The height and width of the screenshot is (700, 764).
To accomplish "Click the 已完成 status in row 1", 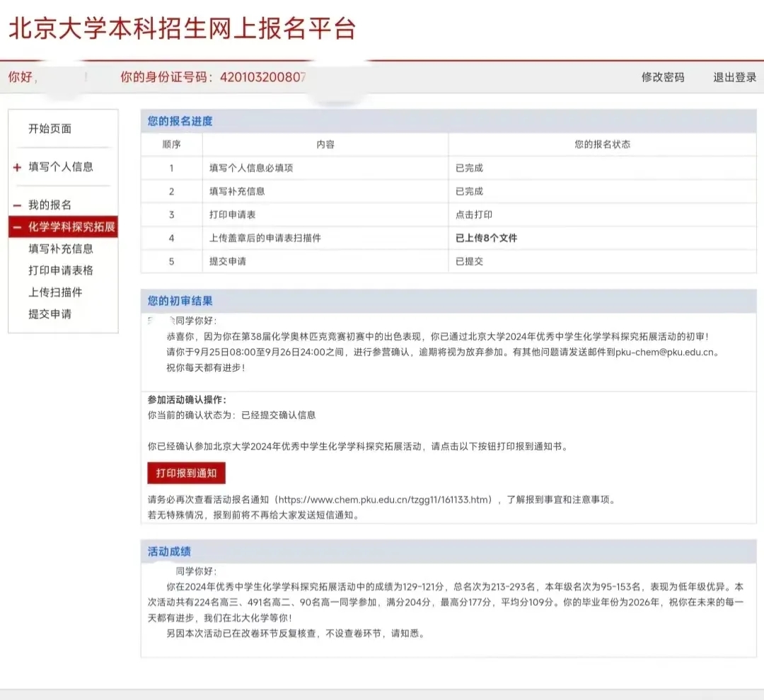I will point(469,168).
